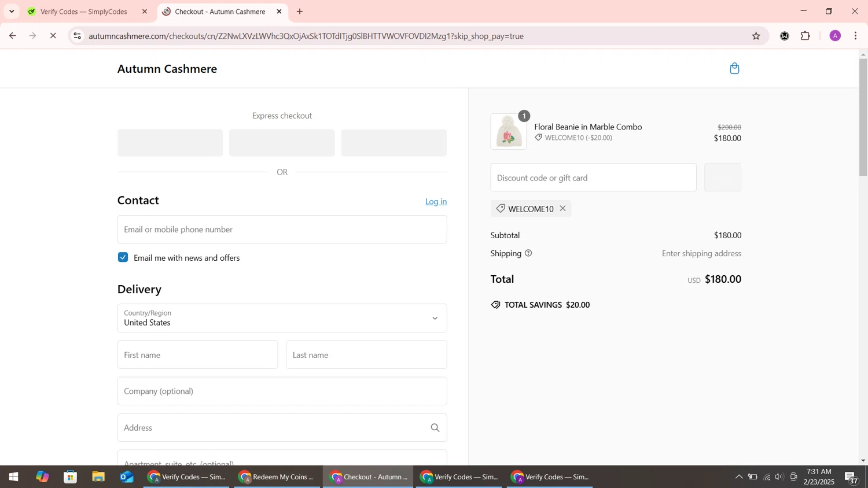Open the tab search dropdown arrow

pyautogui.click(x=12, y=12)
